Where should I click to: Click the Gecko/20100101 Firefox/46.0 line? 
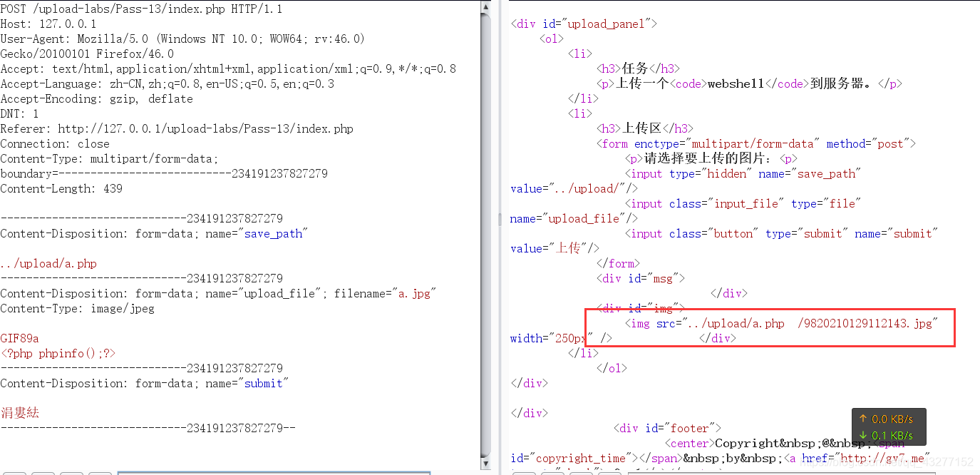87,54
